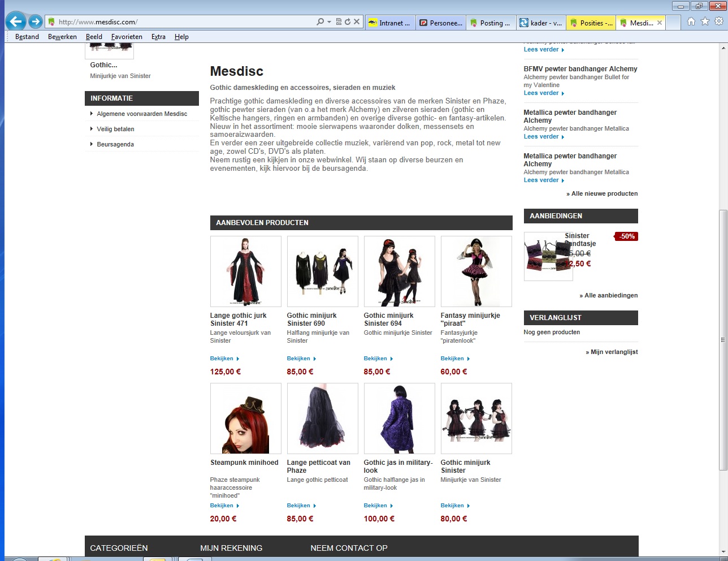Switch to the kader - v... tab

click(x=541, y=23)
